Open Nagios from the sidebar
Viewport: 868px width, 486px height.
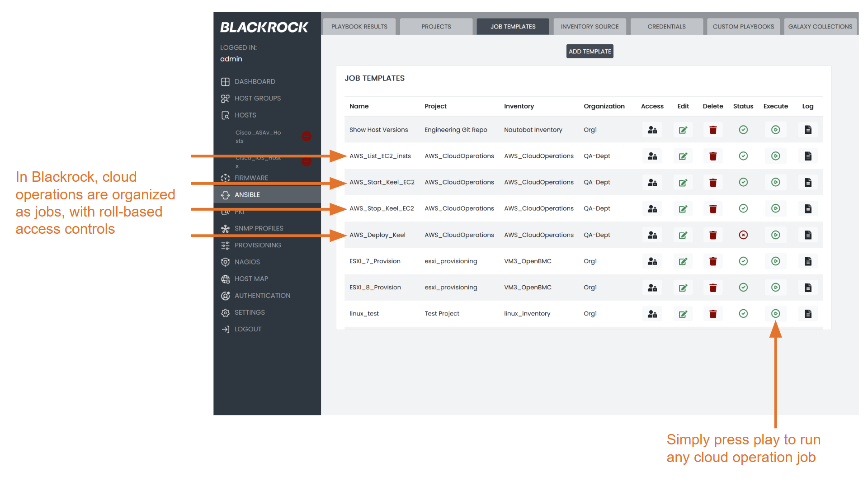tap(247, 262)
